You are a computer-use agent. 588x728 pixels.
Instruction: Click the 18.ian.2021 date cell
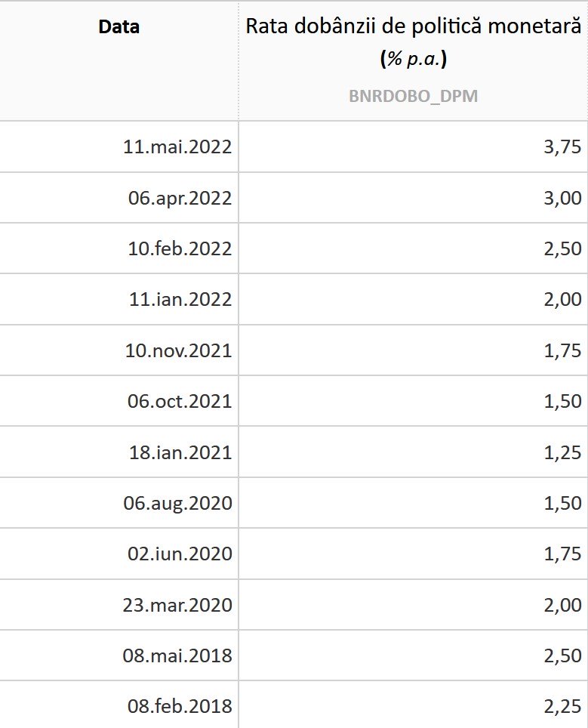(x=180, y=452)
